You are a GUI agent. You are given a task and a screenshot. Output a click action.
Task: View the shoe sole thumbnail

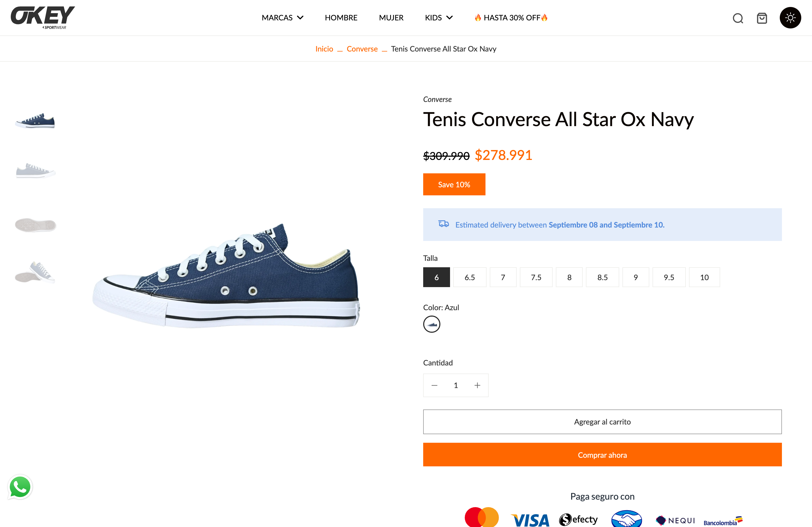[x=35, y=225]
